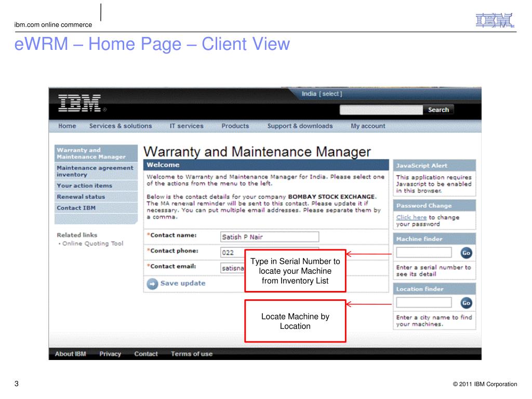
Task: Open the Home menu item
Action: point(67,126)
